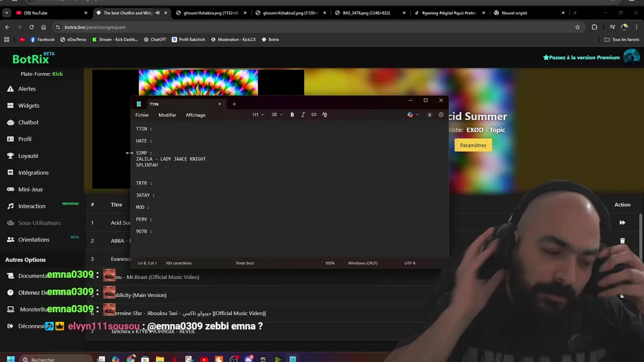This screenshot has width=644, height=362.
Task: Add a new Notepad tab
Action: click(x=234, y=104)
